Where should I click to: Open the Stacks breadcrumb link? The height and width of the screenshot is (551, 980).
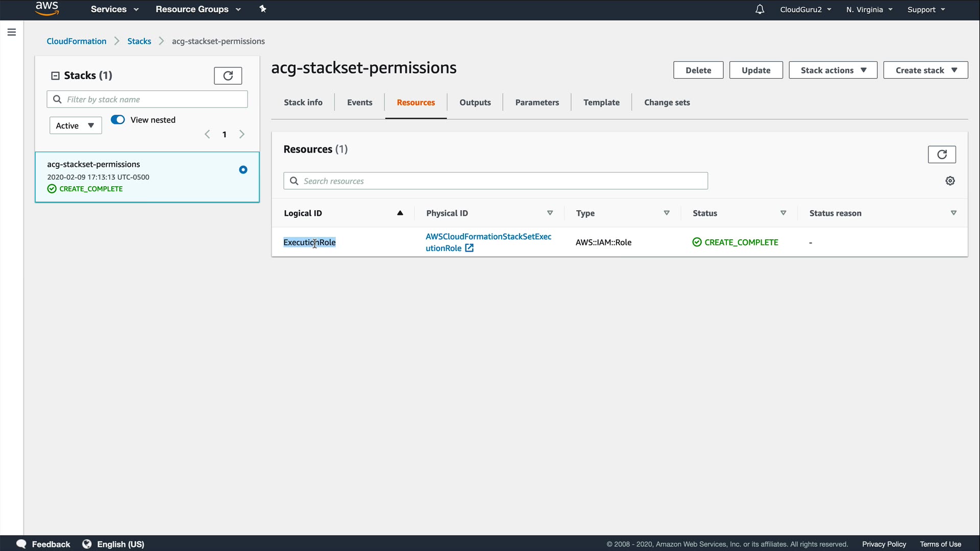pyautogui.click(x=139, y=41)
